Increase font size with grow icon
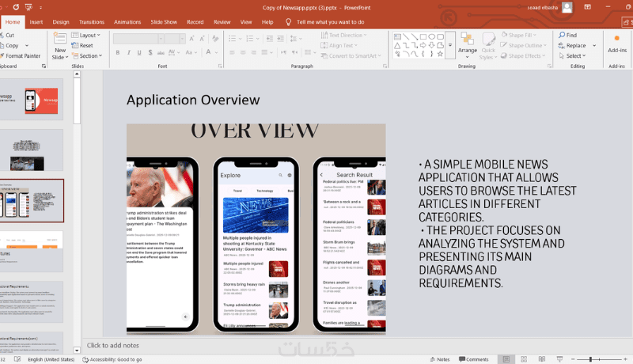 (191, 39)
